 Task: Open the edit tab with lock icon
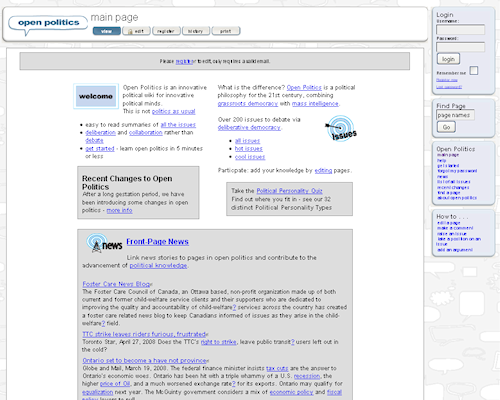136,31
